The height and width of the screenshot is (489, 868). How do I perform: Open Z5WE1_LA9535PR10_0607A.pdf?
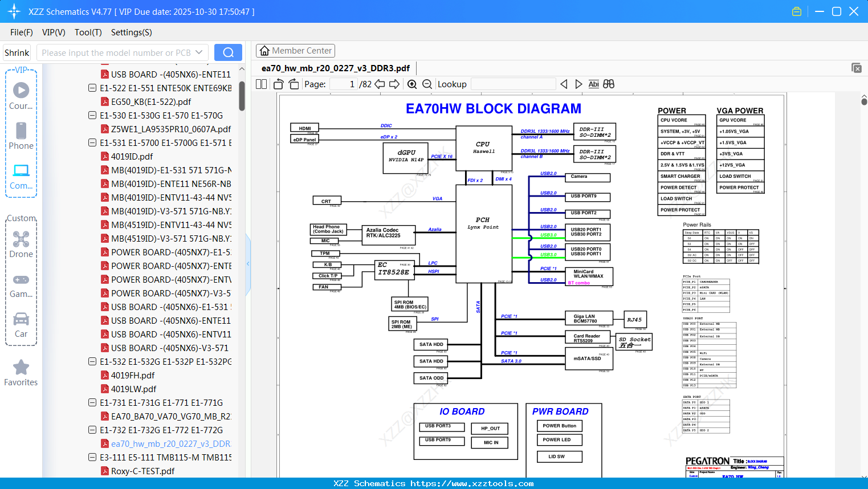click(x=171, y=129)
